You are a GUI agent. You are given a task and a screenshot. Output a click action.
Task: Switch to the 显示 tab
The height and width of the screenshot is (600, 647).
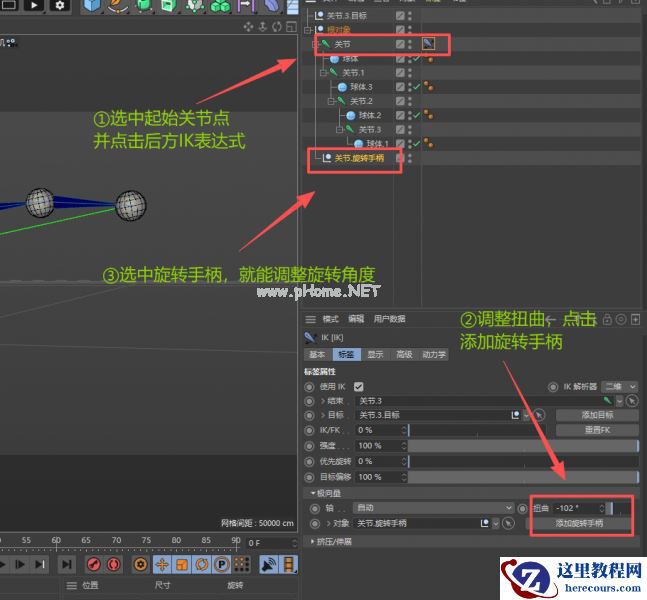(375, 354)
